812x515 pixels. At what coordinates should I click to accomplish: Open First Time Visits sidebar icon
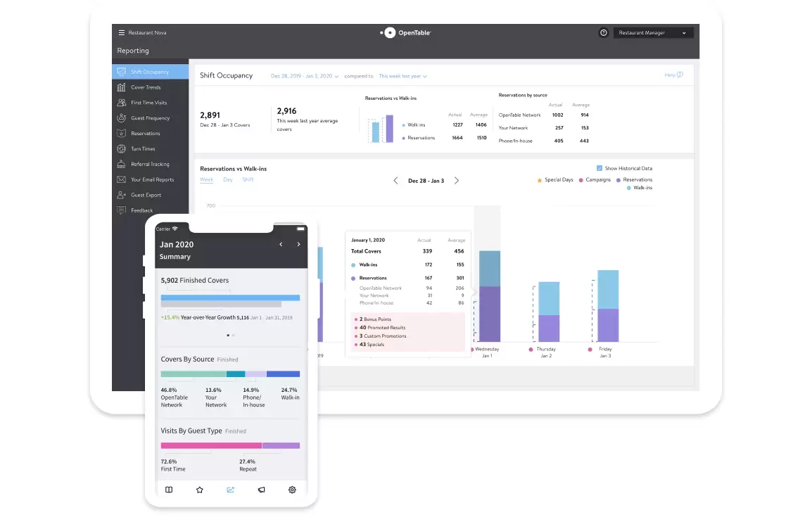pos(121,103)
